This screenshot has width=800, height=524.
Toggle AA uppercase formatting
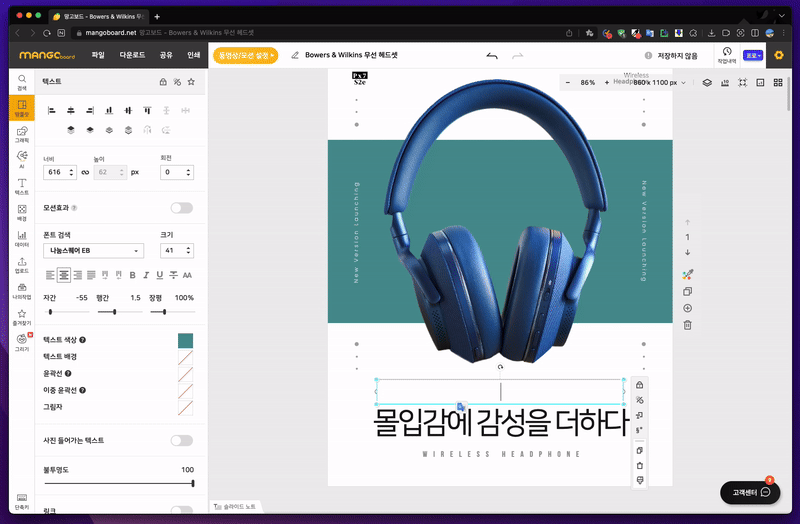click(x=187, y=275)
